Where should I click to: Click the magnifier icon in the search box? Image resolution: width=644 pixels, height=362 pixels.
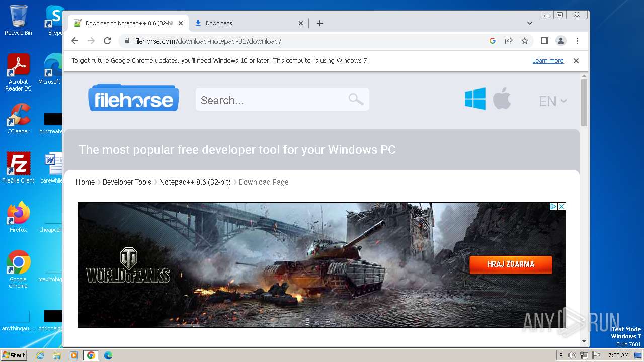click(x=356, y=99)
